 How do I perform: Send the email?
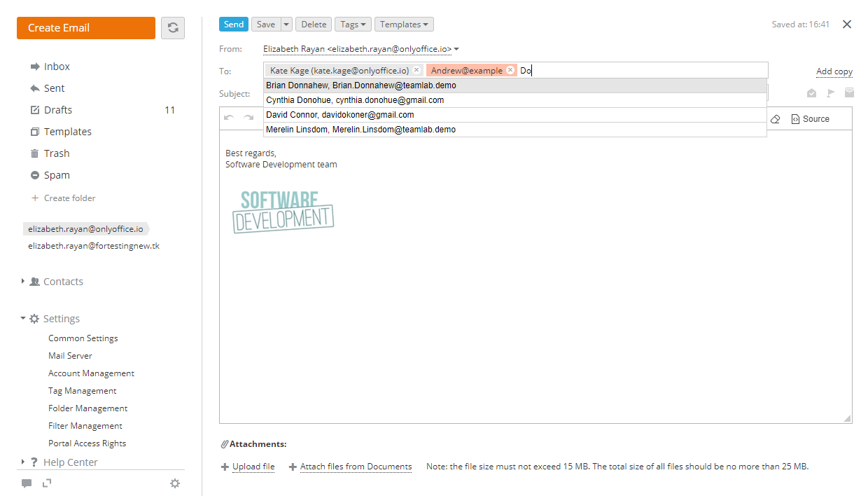[x=234, y=25]
